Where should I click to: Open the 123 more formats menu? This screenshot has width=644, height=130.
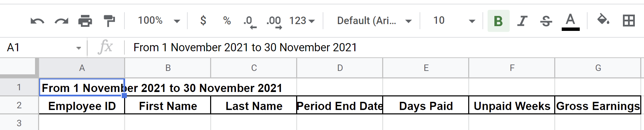(302, 21)
